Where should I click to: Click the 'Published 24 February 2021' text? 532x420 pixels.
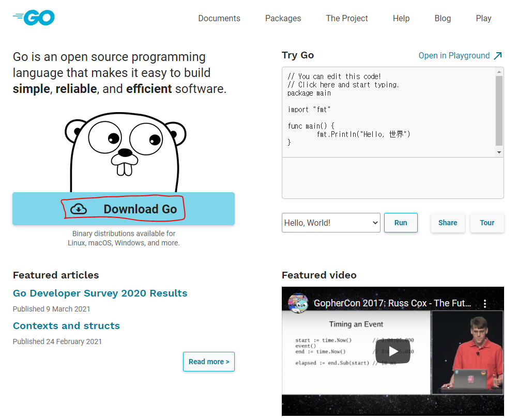pyautogui.click(x=57, y=341)
